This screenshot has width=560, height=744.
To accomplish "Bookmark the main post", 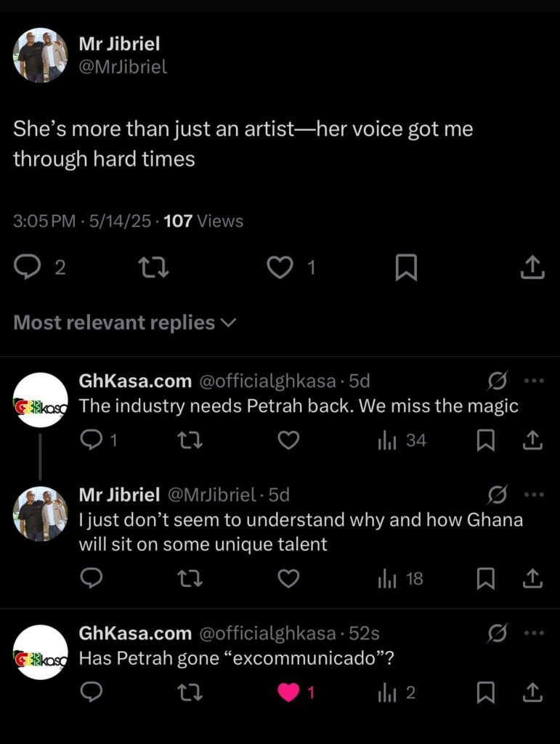I will pos(406,268).
